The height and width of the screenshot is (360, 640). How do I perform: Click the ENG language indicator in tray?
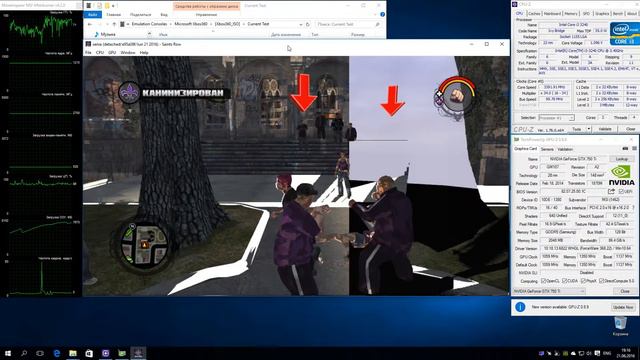607,353
